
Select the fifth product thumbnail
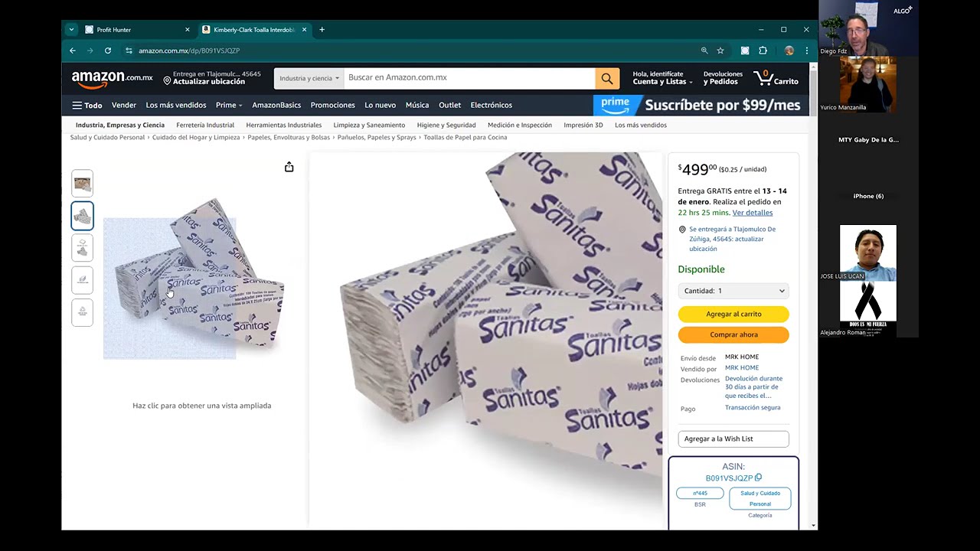click(x=82, y=312)
